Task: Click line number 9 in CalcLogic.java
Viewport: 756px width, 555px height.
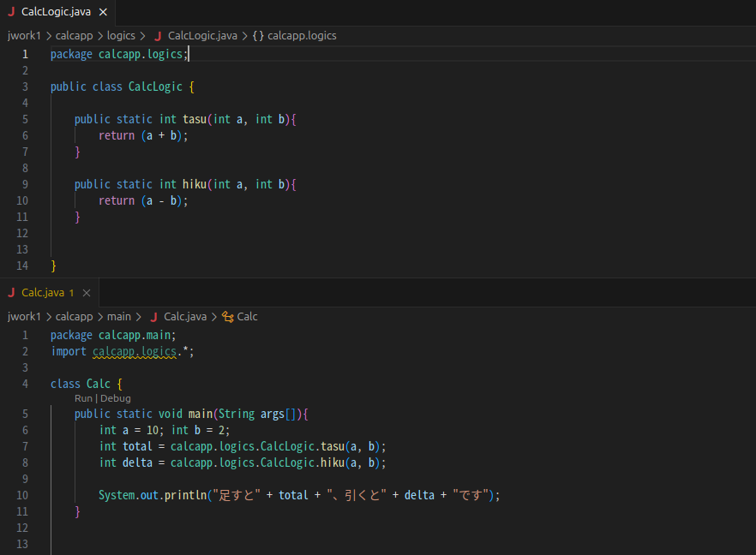Action: click(25, 184)
